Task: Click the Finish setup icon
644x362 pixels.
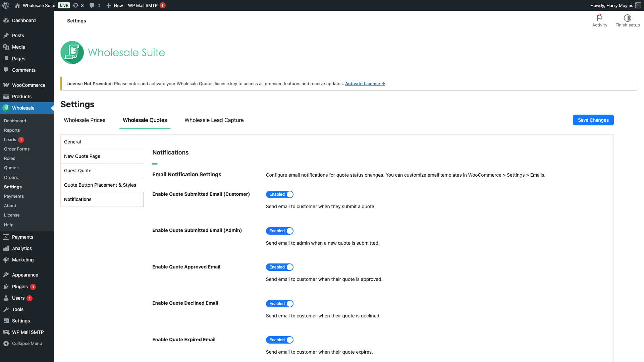Action: (x=628, y=18)
